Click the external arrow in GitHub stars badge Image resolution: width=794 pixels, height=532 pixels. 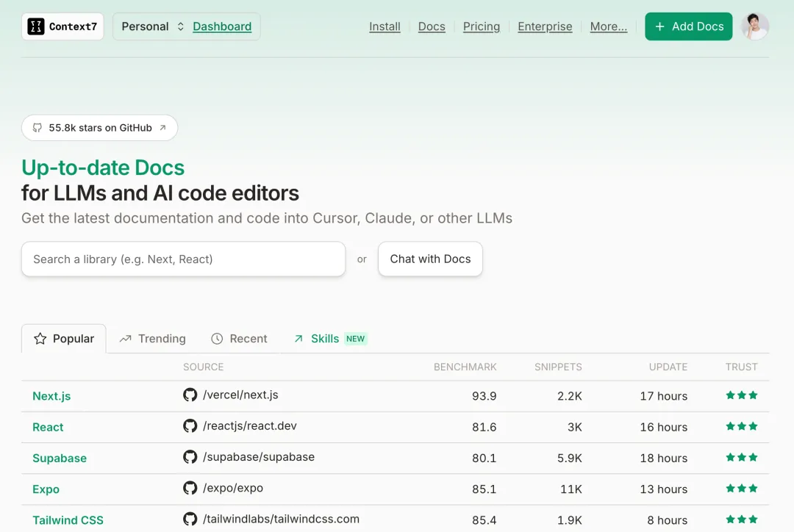tap(162, 128)
